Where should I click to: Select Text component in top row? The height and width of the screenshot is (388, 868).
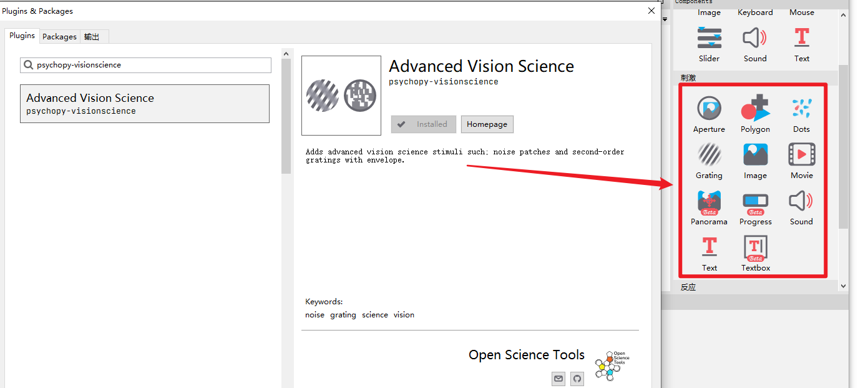tap(802, 37)
